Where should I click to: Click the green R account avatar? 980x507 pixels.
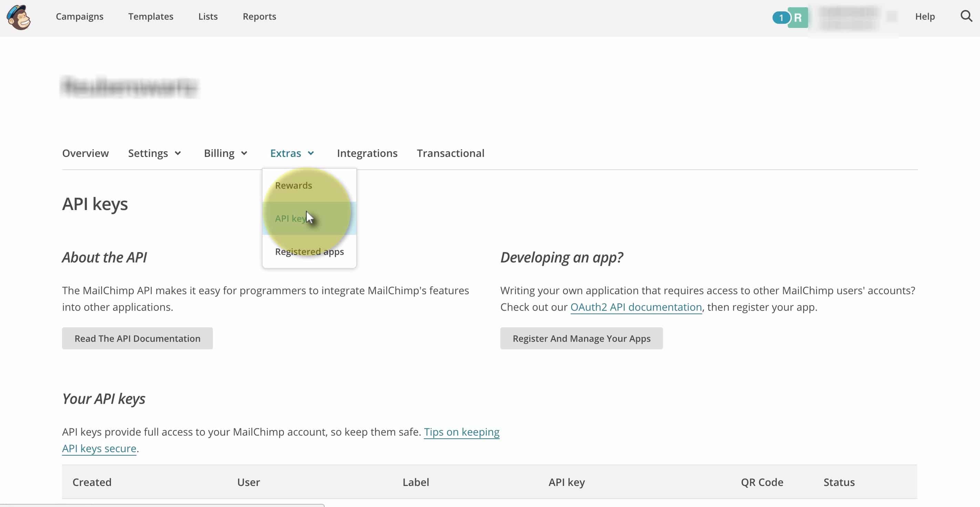point(798,18)
